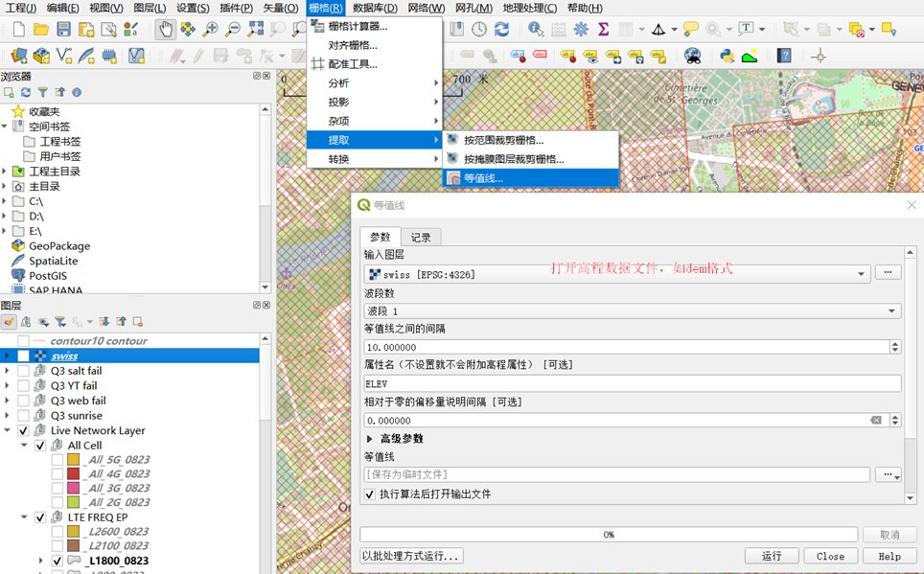Uncheck the Q3 sunrise layer

21,415
